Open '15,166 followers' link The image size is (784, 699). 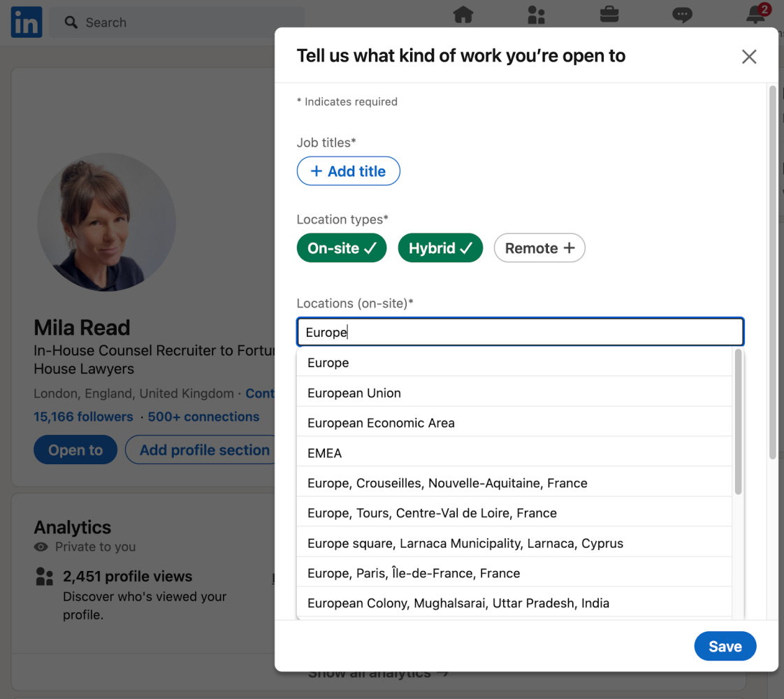pyautogui.click(x=83, y=417)
